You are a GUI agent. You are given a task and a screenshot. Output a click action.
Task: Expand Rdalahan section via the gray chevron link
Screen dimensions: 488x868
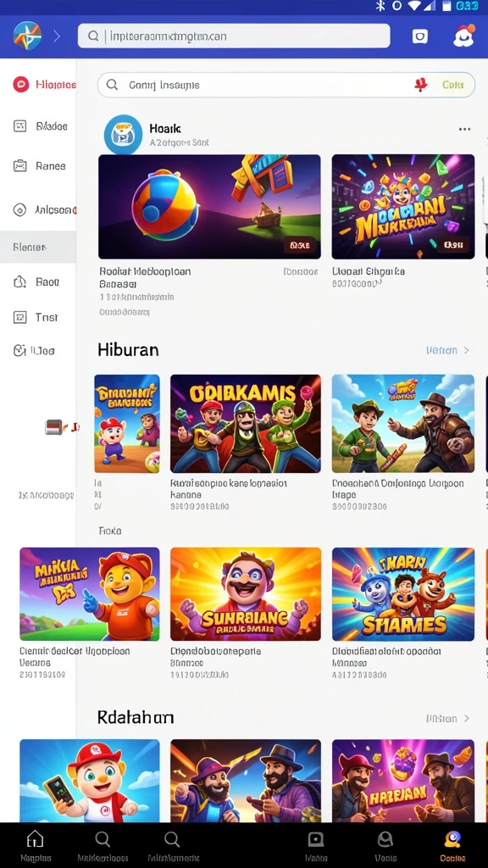pos(447,719)
